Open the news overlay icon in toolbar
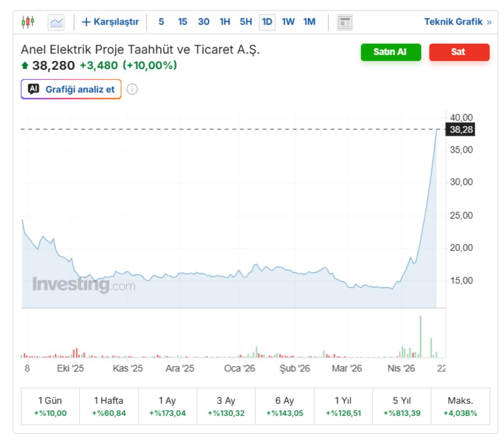 (344, 22)
